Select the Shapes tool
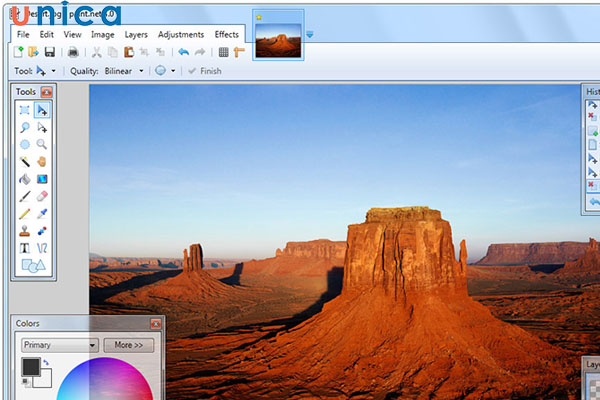Image resolution: width=600 pixels, height=400 pixels. [33, 265]
